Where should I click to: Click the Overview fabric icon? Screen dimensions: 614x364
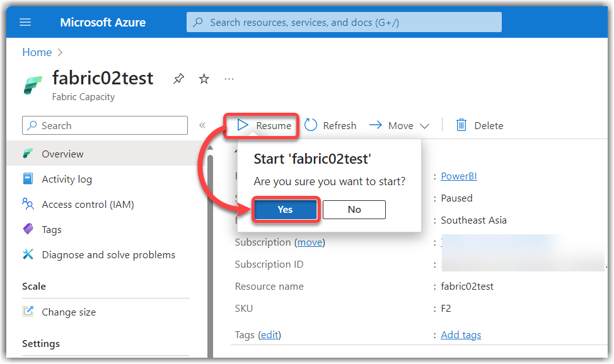coord(28,154)
